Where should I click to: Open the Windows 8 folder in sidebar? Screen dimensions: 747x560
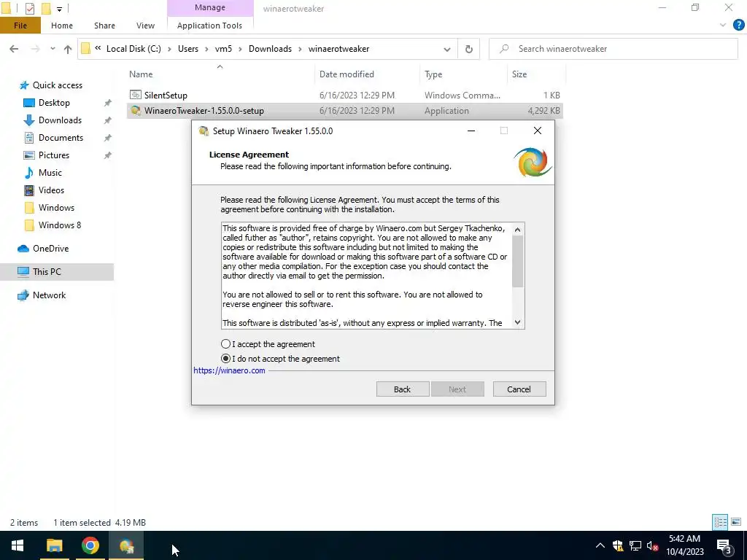coord(60,225)
